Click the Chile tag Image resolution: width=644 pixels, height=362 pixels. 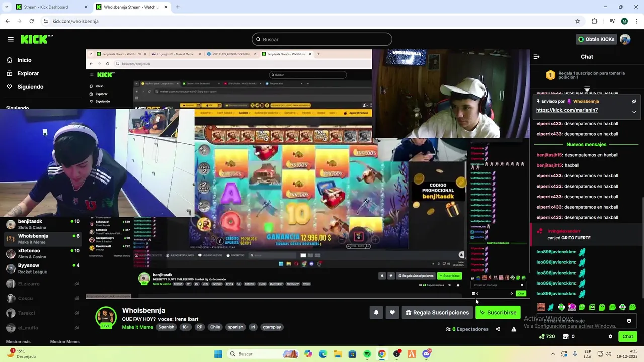point(215,327)
